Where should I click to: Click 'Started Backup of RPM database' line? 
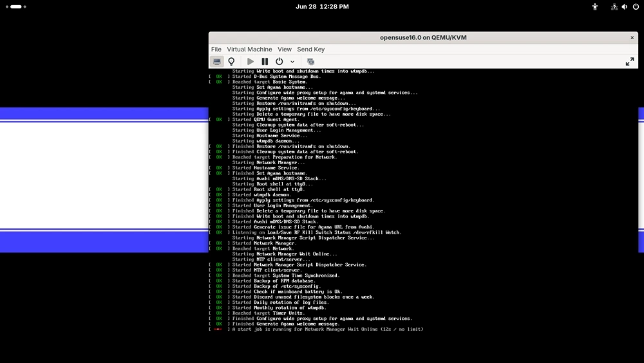coord(263,281)
